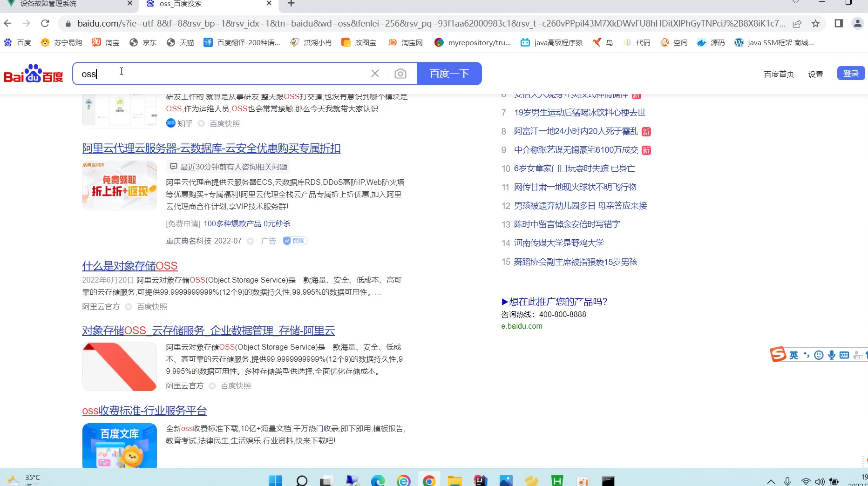The height and width of the screenshot is (486, 868).
Task: Click the Sogou input method S icon
Action: tap(778, 355)
